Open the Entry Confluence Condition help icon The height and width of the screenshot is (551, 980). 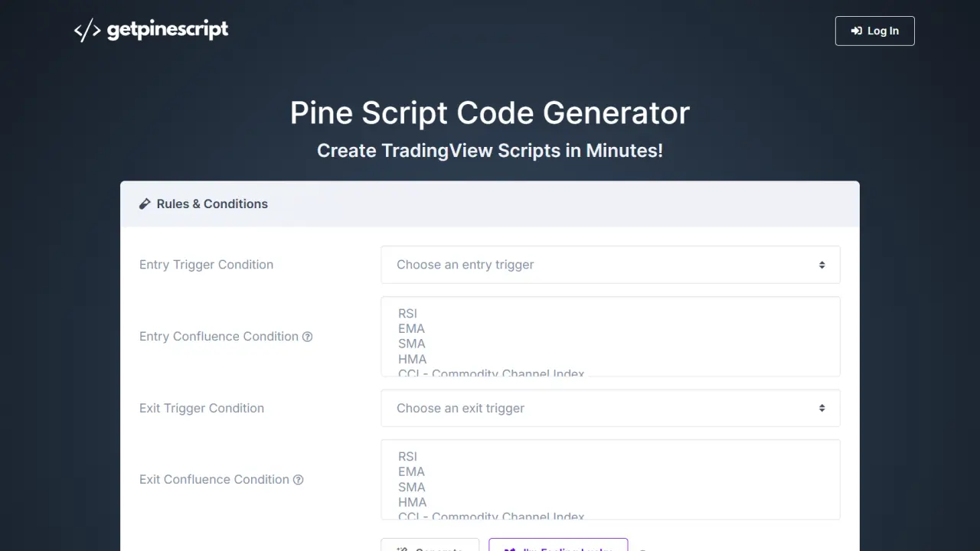click(x=307, y=337)
